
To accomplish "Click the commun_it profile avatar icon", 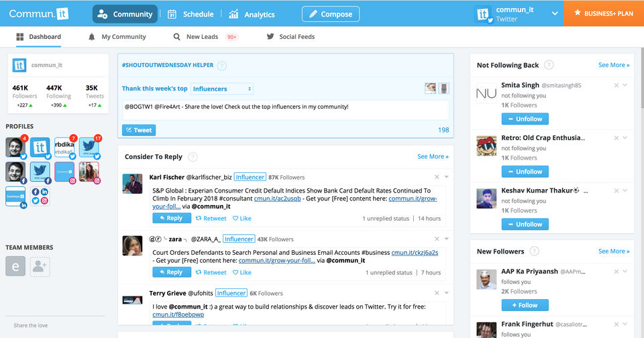I will tap(19, 65).
